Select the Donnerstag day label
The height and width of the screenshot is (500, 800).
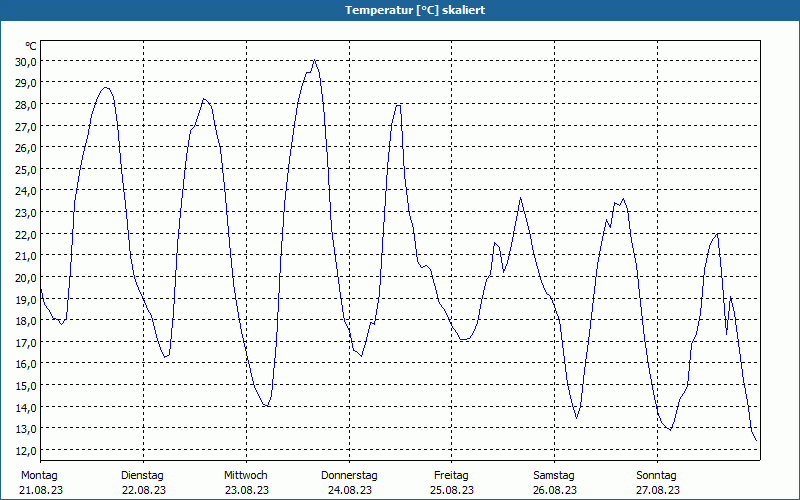pyautogui.click(x=349, y=475)
